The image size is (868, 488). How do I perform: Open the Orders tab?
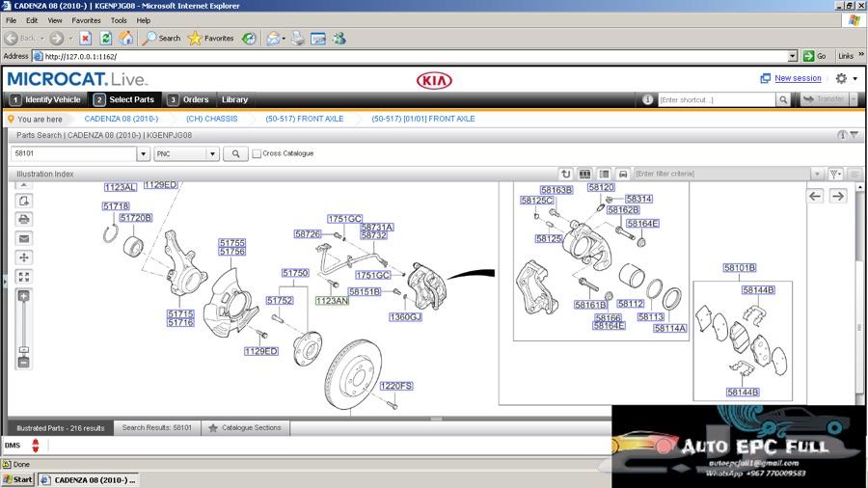click(189, 99)
